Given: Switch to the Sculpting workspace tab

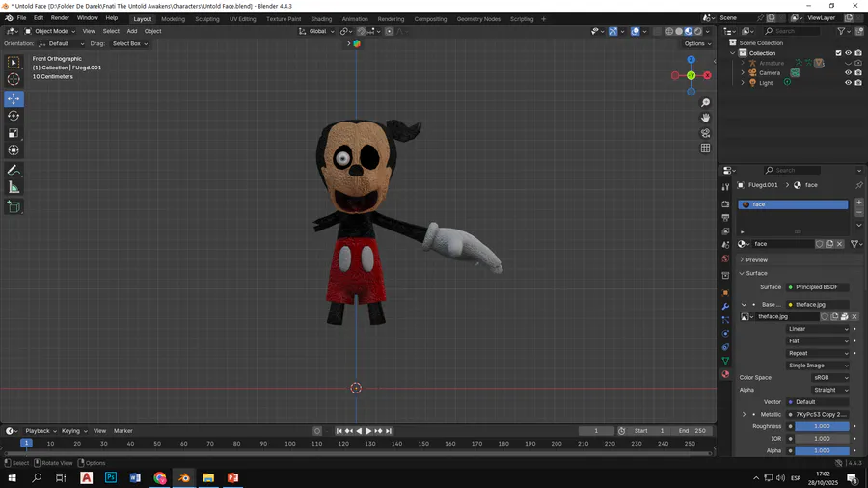Looking at the screenshot, I should pos(206,18).
